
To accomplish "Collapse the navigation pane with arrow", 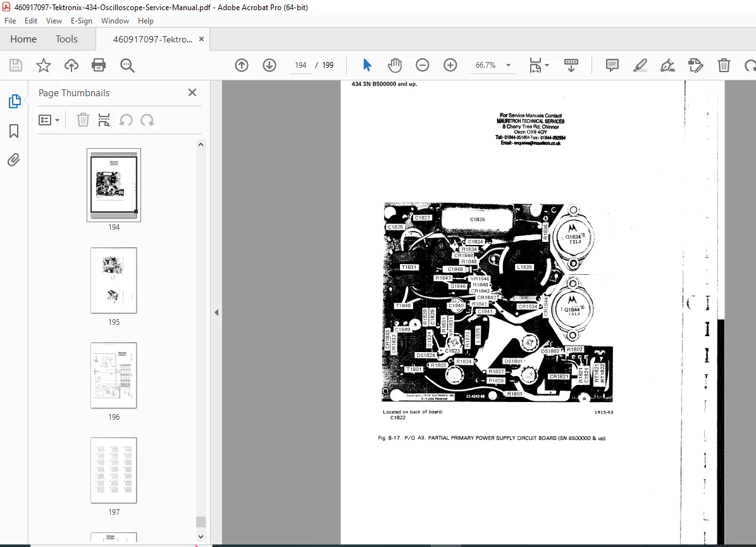I will click(x=216, y=313).
